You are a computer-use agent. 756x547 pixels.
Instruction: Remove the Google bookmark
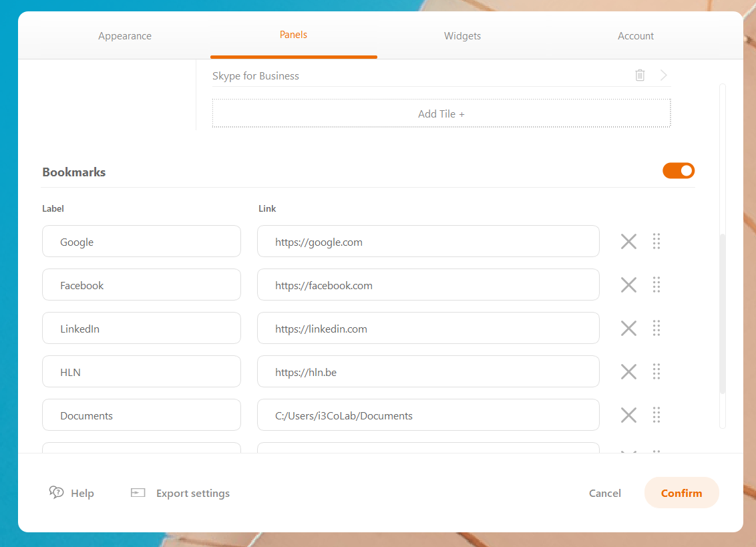pyautogui.click(x=628, y=242)
